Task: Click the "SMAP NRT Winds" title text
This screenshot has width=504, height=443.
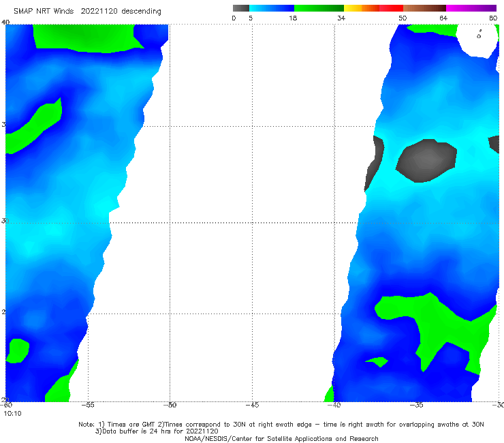Action: coord(44,11)
